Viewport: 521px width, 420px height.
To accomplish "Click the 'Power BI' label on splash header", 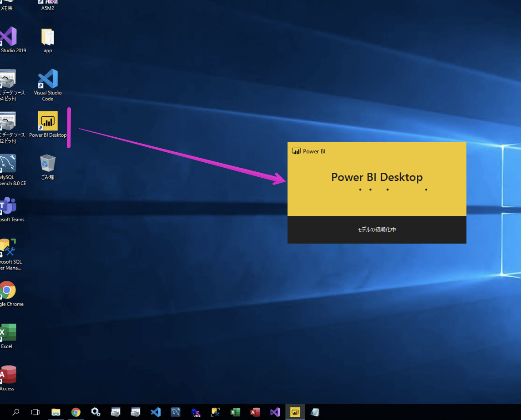I will [314, 151].
